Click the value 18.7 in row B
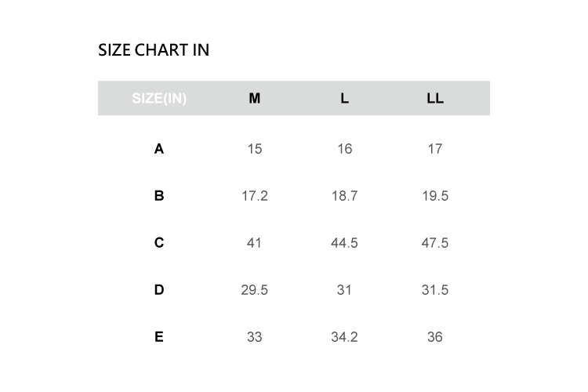The image size is (588, 392). point(344,196)
